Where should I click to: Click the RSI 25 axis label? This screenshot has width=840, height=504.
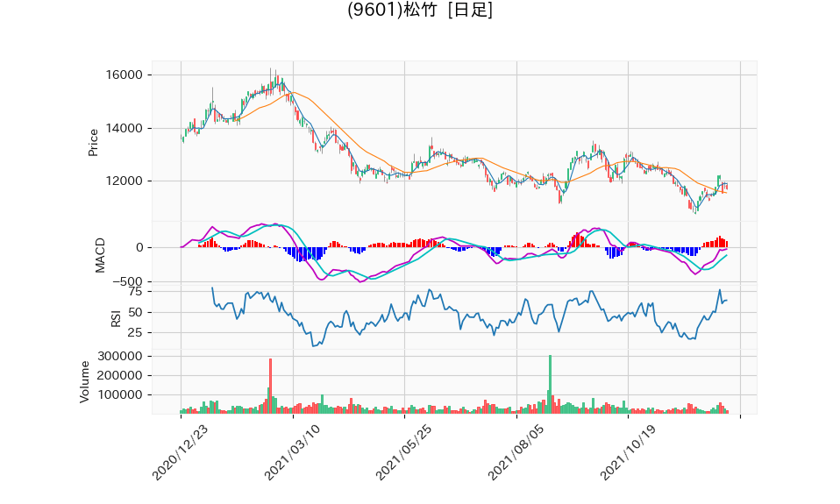[x=136, y=332]
